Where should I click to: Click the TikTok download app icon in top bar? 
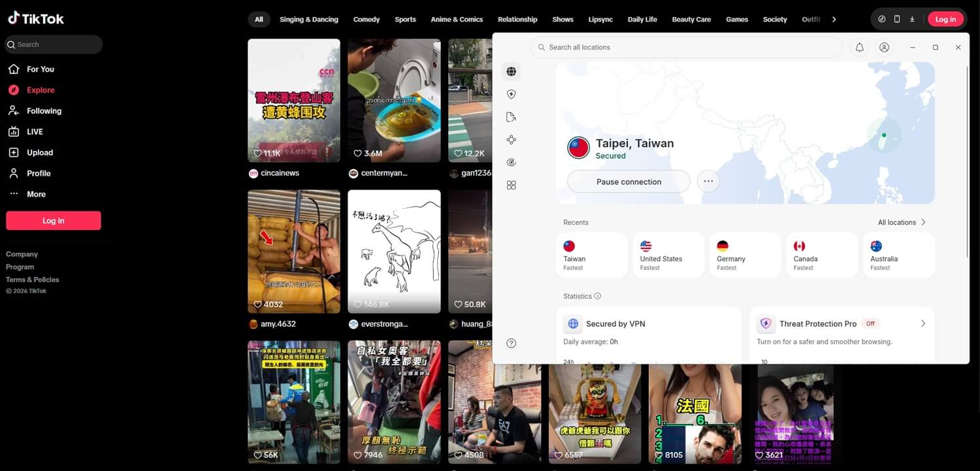912,19
